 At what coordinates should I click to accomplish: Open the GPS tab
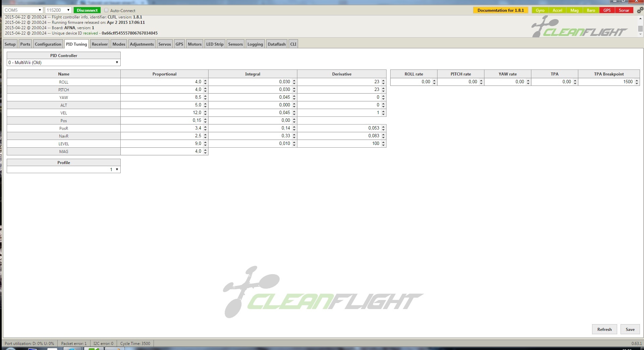[179, 44]
